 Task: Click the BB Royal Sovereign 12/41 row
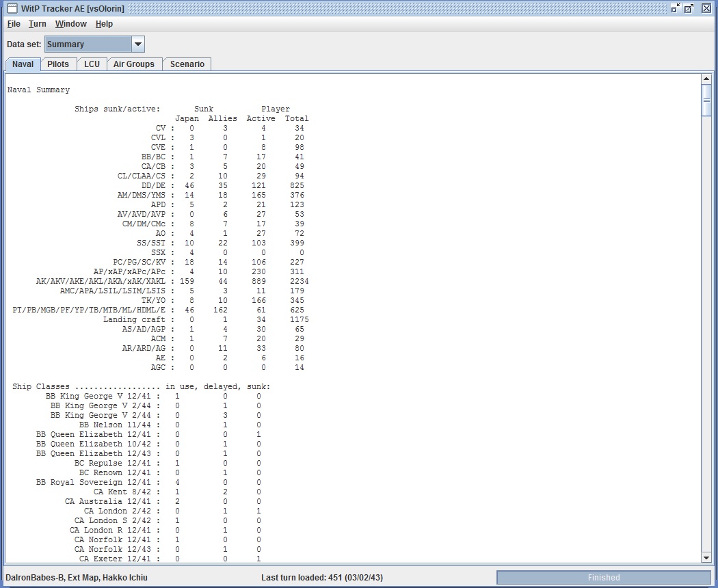click(149, 482)
